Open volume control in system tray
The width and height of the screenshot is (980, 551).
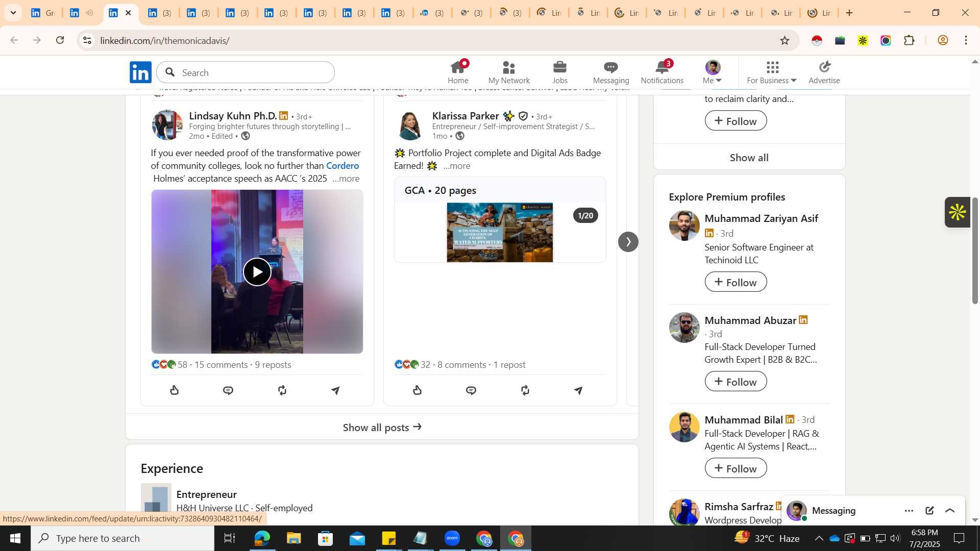coord(895,538)
